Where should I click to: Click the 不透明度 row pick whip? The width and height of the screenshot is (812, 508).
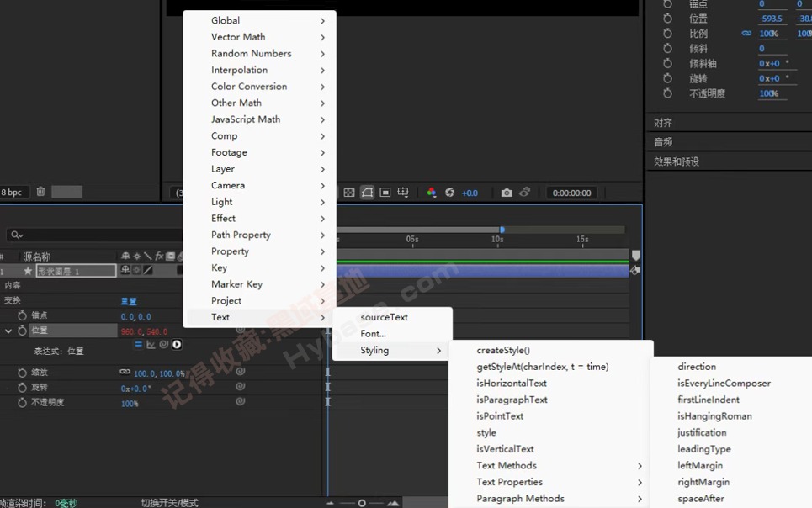(x=241, y=401)
